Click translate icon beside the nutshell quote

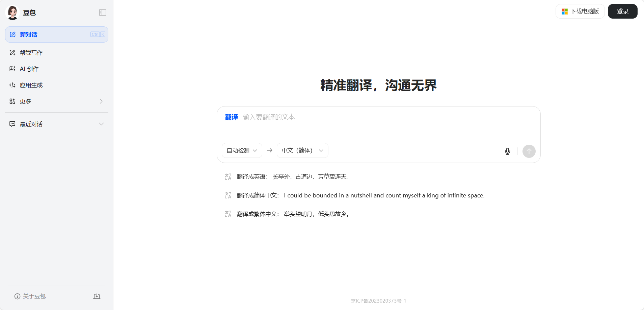pos(228,195)
